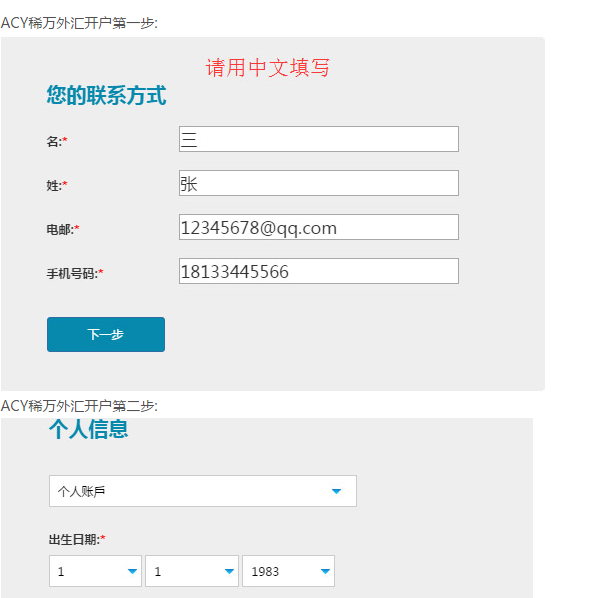
Task: Open the middle birth date dropdown
Action: point(192,571)
